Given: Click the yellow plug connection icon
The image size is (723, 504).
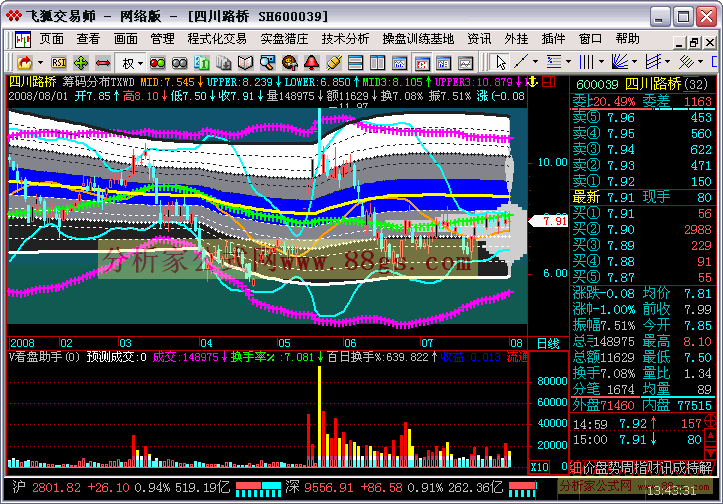Looking at the screenshot, I should [x=333, y=63].
